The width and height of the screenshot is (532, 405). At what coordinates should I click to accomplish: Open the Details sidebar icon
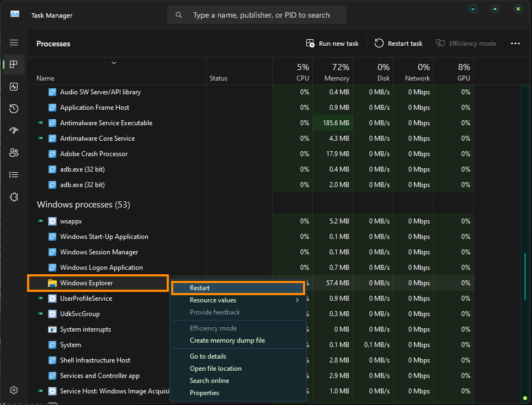coord(14,175)
